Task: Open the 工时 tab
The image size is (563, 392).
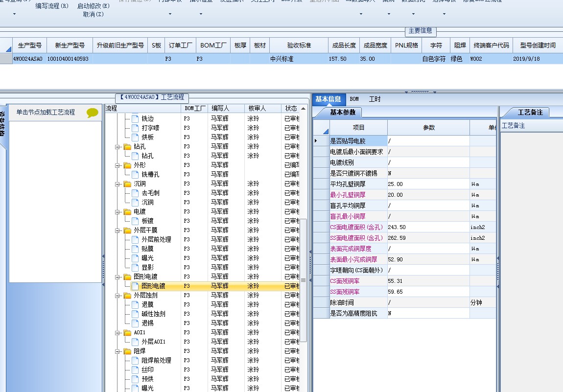Action: 375,99
